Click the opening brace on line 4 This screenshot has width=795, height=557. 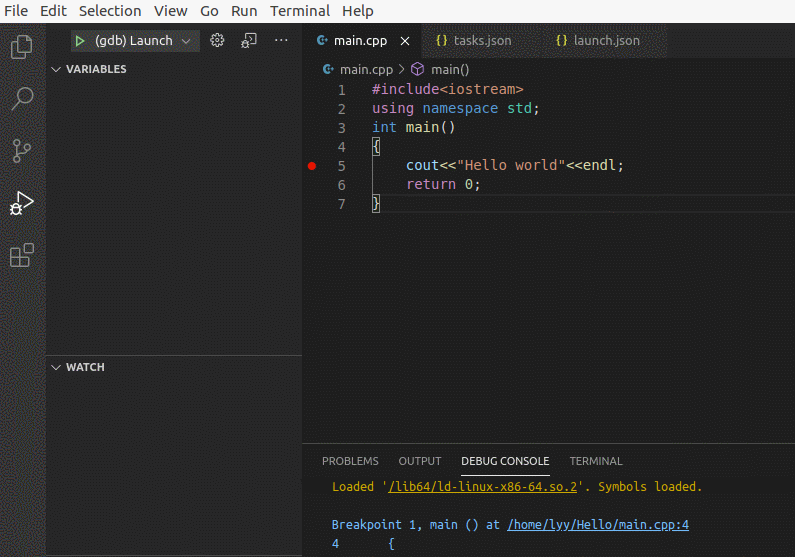pos(376,147)
